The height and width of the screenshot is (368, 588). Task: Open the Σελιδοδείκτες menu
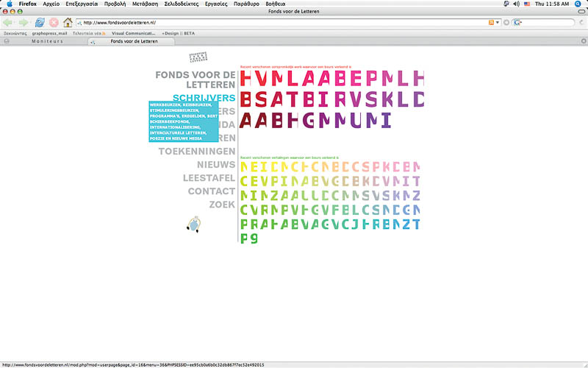tap(182, 4)
